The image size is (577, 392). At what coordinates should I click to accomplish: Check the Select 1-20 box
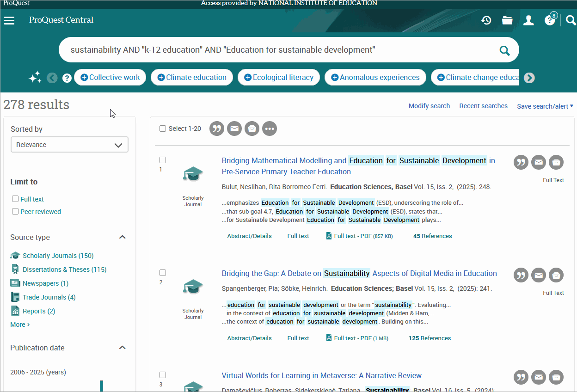click(x=163, y=128)
